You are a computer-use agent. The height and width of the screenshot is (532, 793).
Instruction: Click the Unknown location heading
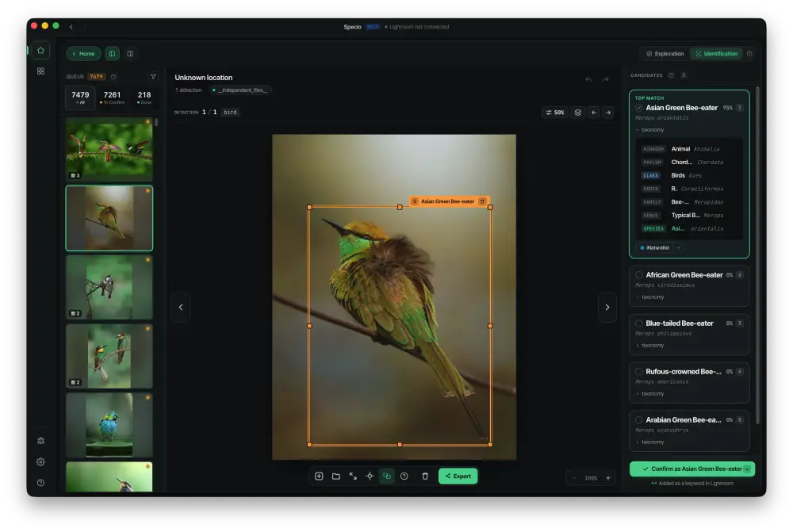tap(204, 78)
